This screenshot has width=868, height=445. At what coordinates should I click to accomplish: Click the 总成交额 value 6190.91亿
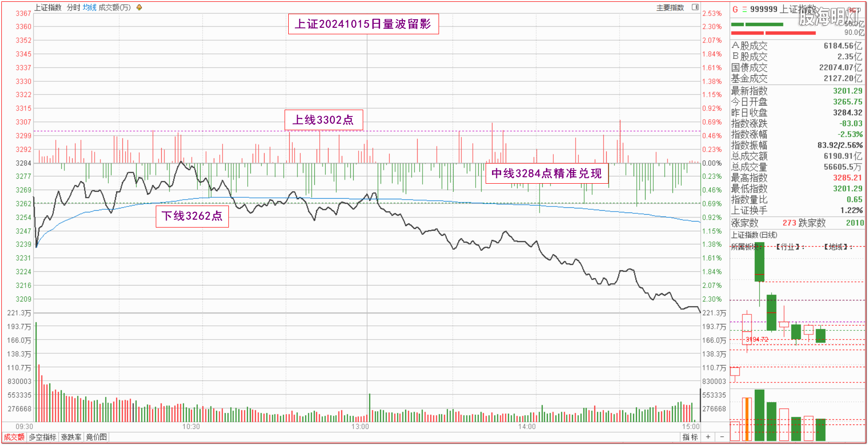(x=843, y=156)
